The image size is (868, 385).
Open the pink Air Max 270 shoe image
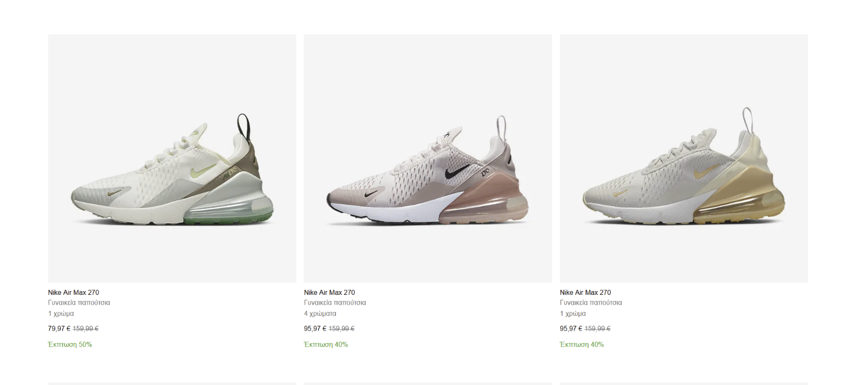pos(428,158)
